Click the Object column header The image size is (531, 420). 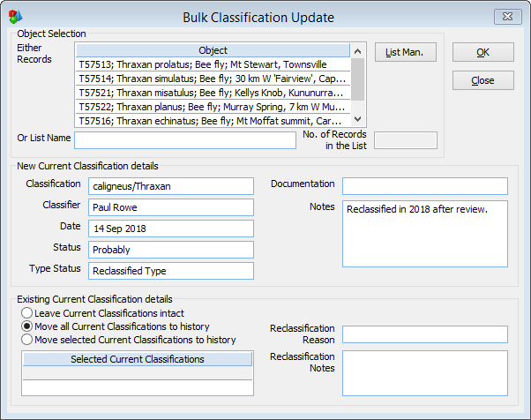213,50
